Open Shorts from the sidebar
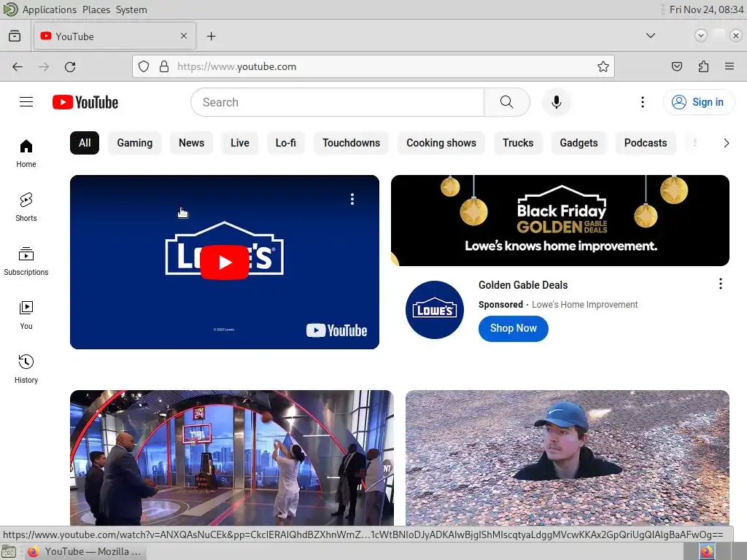The height and width of the screenshot is (560, 747). (26, 207)
